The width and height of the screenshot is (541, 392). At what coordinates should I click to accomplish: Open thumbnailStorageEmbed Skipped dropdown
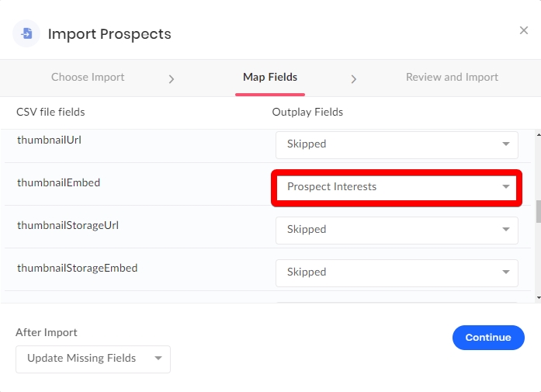[396, 272]
